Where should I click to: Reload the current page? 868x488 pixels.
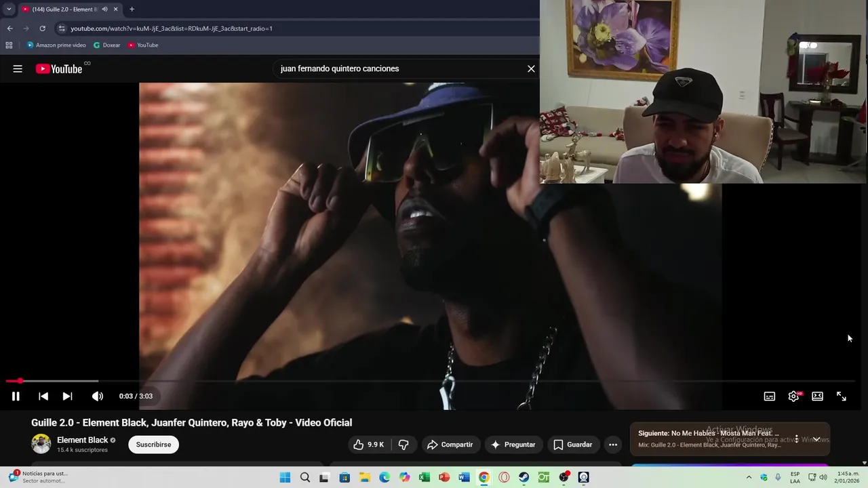(42, 28)
